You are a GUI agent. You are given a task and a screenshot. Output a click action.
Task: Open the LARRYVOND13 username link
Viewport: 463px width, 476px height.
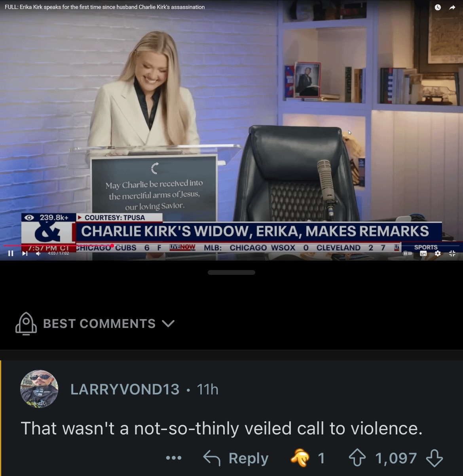(x=125, y=389)
